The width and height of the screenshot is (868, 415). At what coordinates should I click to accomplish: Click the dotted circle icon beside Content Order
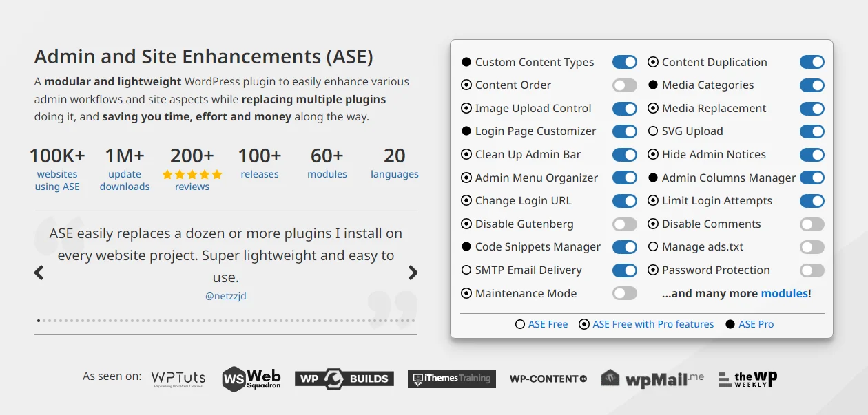tap(466, 85)
